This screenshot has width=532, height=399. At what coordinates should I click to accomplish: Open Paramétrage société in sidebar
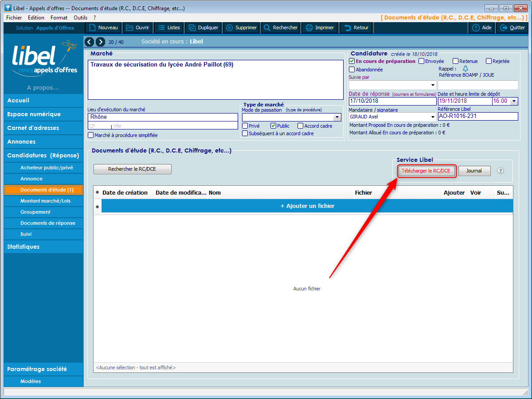point(43,369)
